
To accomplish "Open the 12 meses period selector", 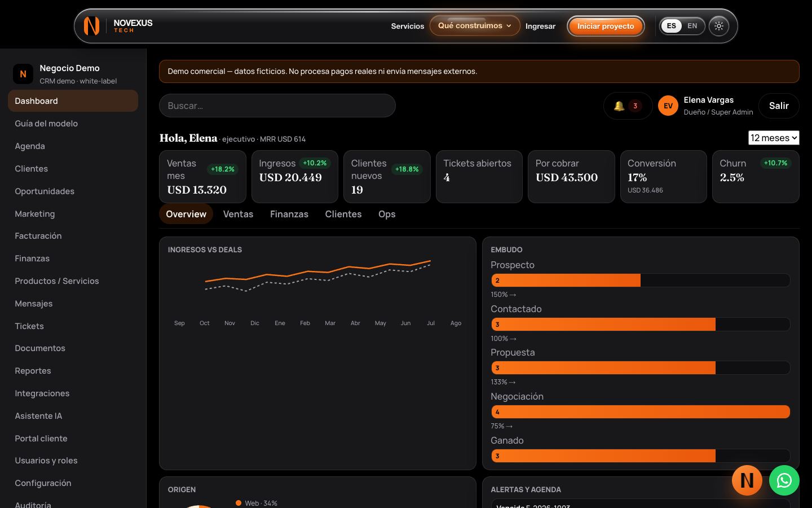I will tap(774, 138).
